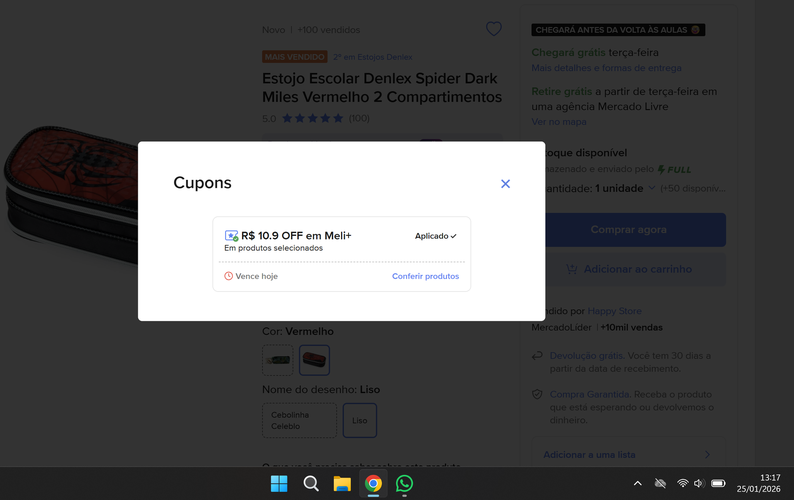Image resolution: width=794 pixels, height=500 pixels.
Task: Open the (100) reviews count
Action: point(359,118)
